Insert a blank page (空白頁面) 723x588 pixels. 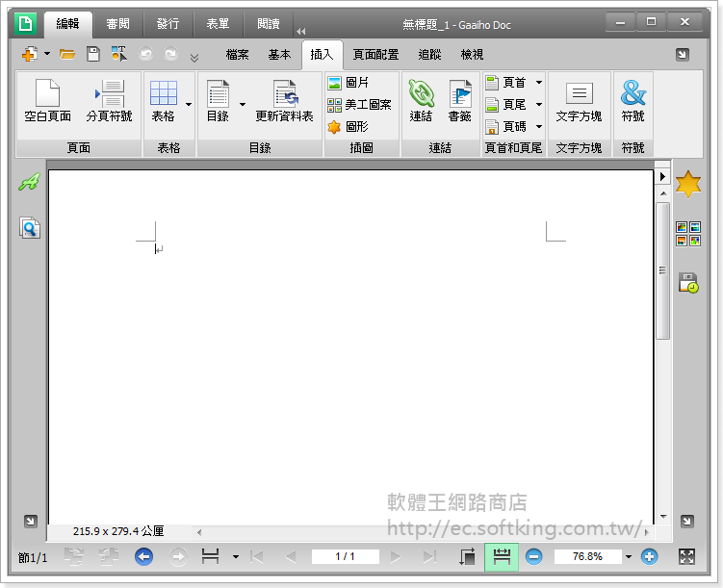pyautogui.click(x=47, y=101)
